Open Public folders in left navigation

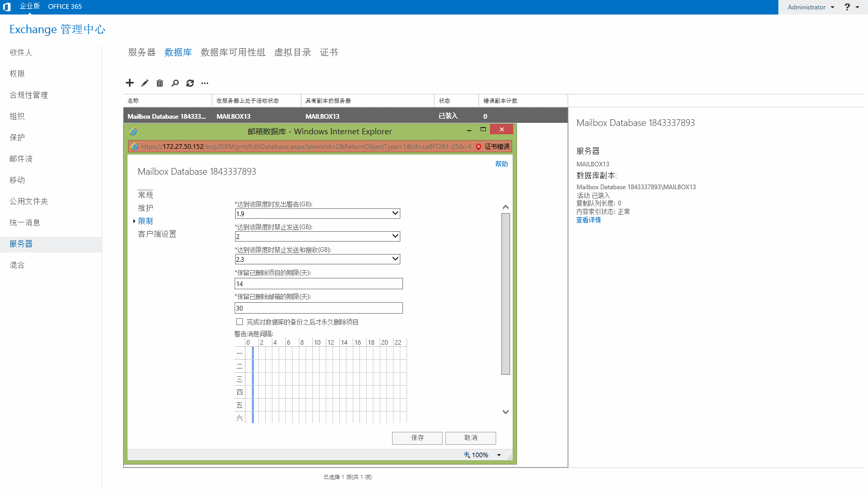tap(28, 201)
